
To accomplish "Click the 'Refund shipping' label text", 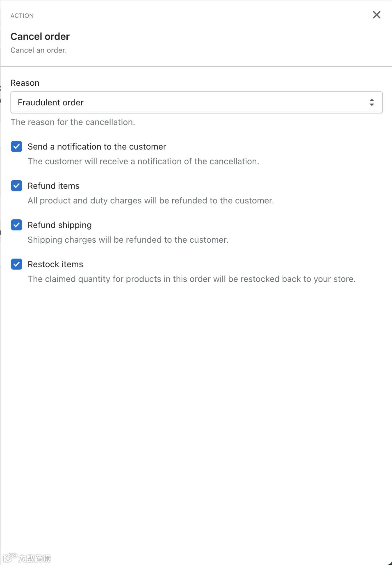I will [x=60, y=225].
